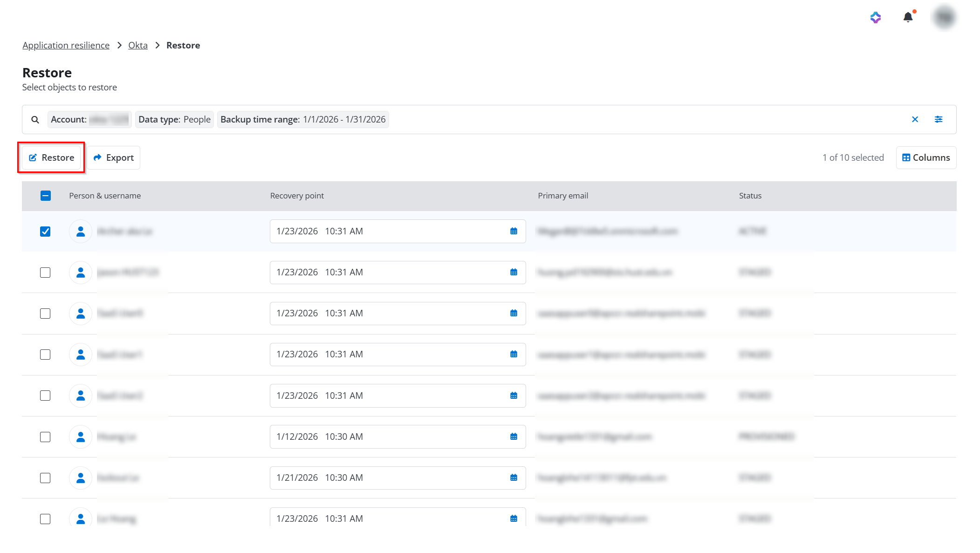Open advanced filter settings icon
This screenshot has height=553, width=980.
coord(939,120)
